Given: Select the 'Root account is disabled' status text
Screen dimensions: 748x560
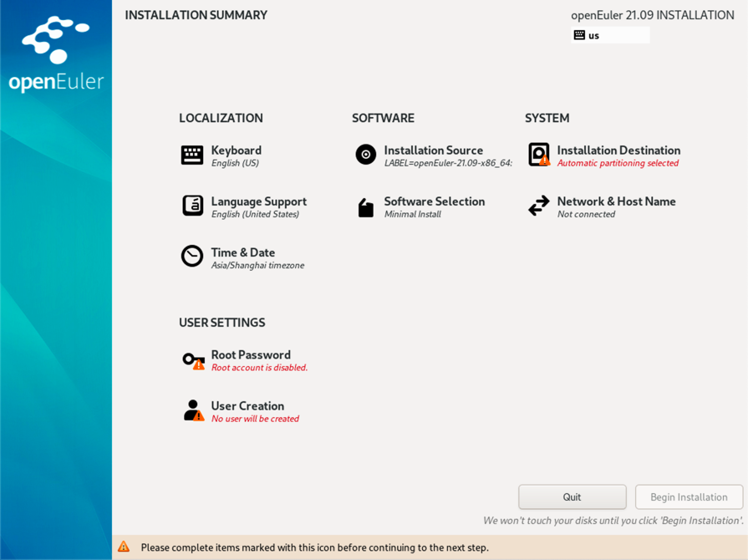Looking at the screenshot, I should pos(259,368).
